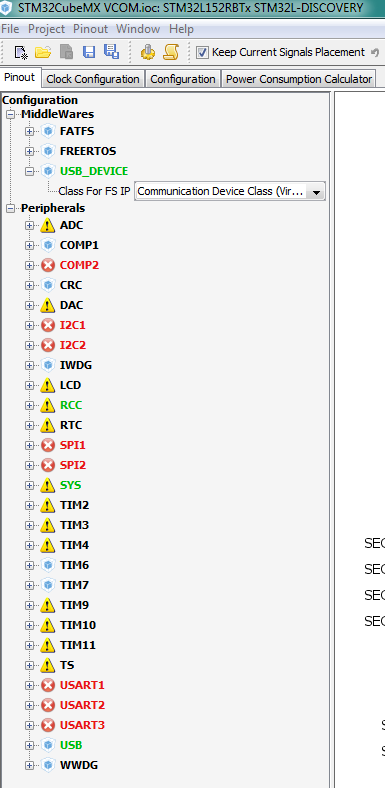Click the CRC cube icon
The height and width of the screenshot is (788, 390).
click(x=48, y=285)
